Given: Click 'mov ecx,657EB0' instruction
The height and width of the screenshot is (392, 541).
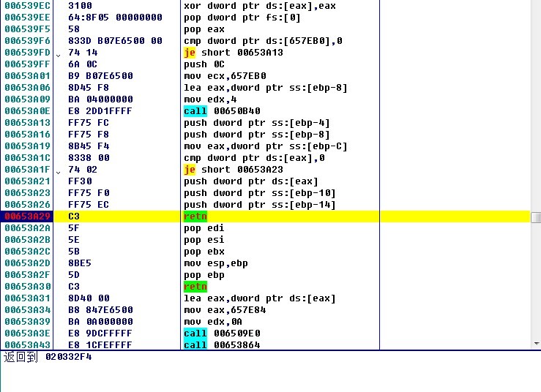Looking at the screenshot, I should tap(225, 76).
